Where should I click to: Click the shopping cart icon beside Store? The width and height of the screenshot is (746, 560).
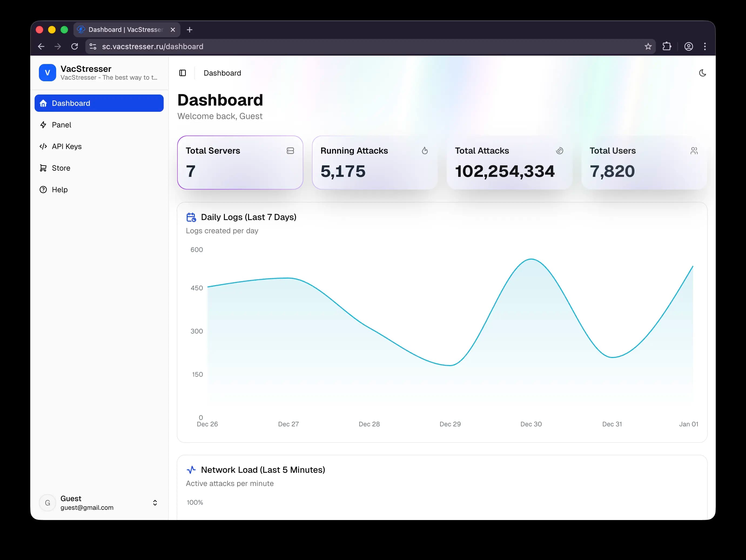pos(43,168)
